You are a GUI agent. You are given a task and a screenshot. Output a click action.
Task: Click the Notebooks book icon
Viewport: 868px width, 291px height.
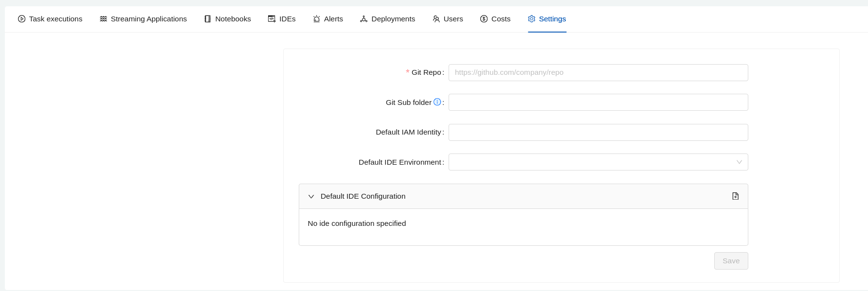click(208, 19)
